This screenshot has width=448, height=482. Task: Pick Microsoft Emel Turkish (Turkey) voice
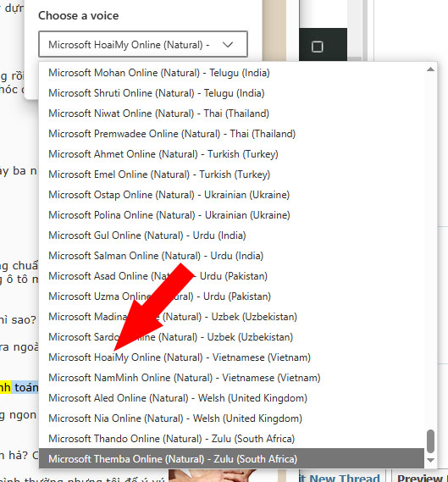click(232, 175)
